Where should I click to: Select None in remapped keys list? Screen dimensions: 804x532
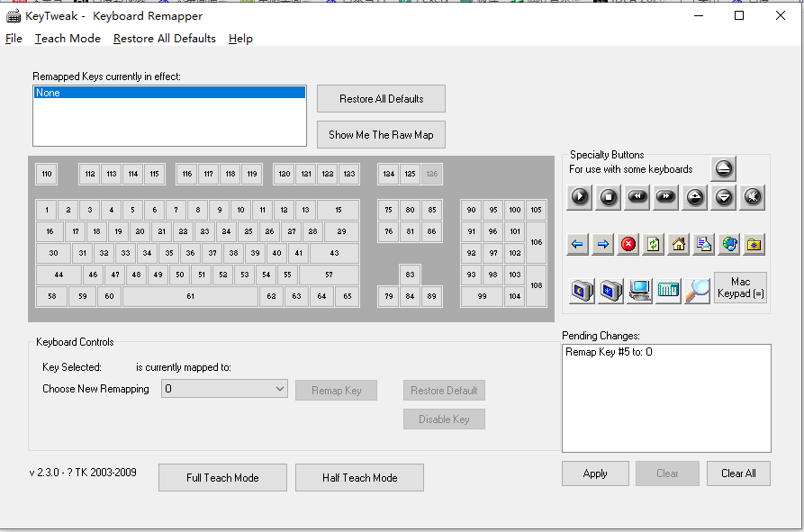tap(170, 93)
